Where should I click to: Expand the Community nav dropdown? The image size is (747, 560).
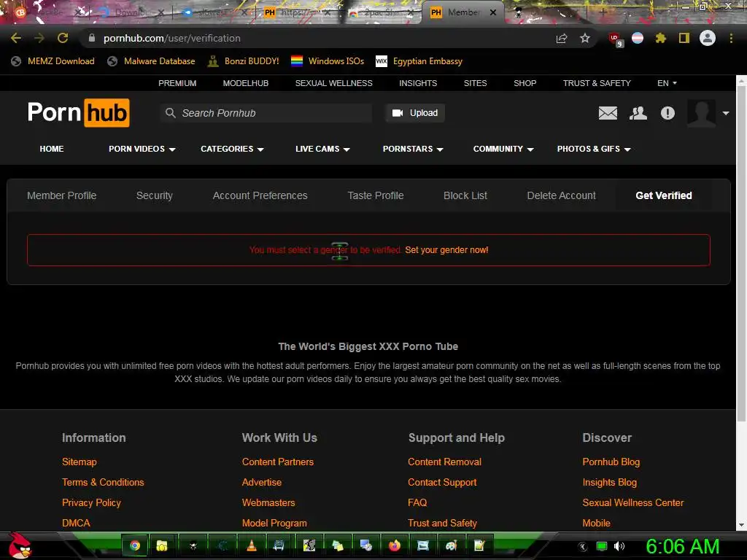503,149
